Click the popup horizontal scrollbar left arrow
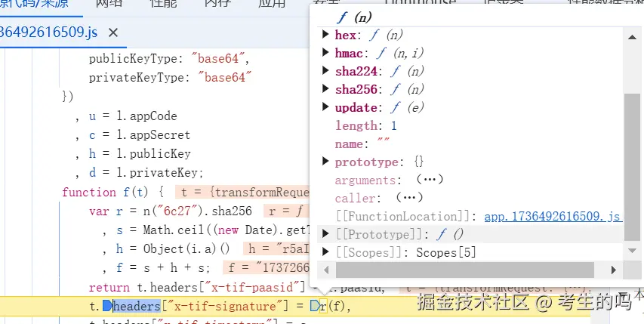The width and height of the screenshot is (644, 324). 326,270
